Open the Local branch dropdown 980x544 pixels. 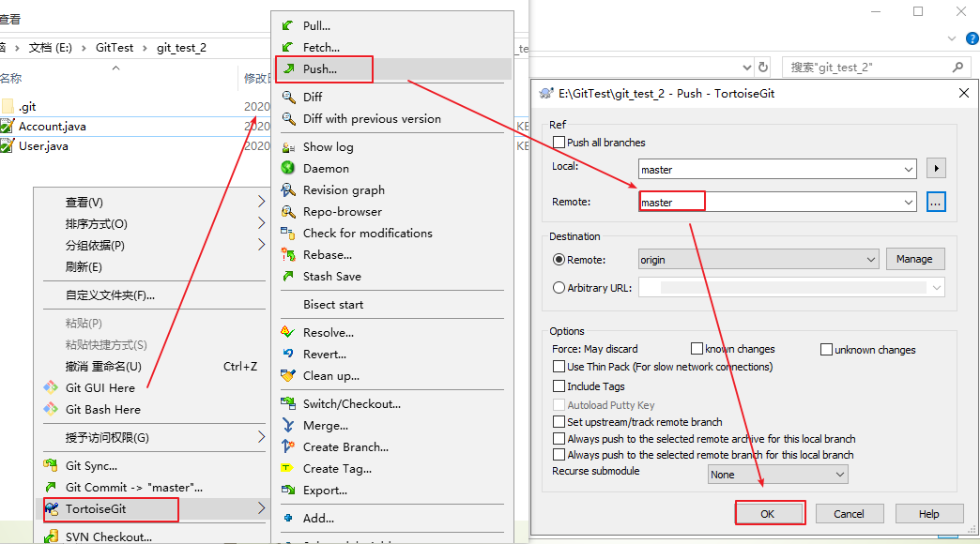click(x=908, y=169)
